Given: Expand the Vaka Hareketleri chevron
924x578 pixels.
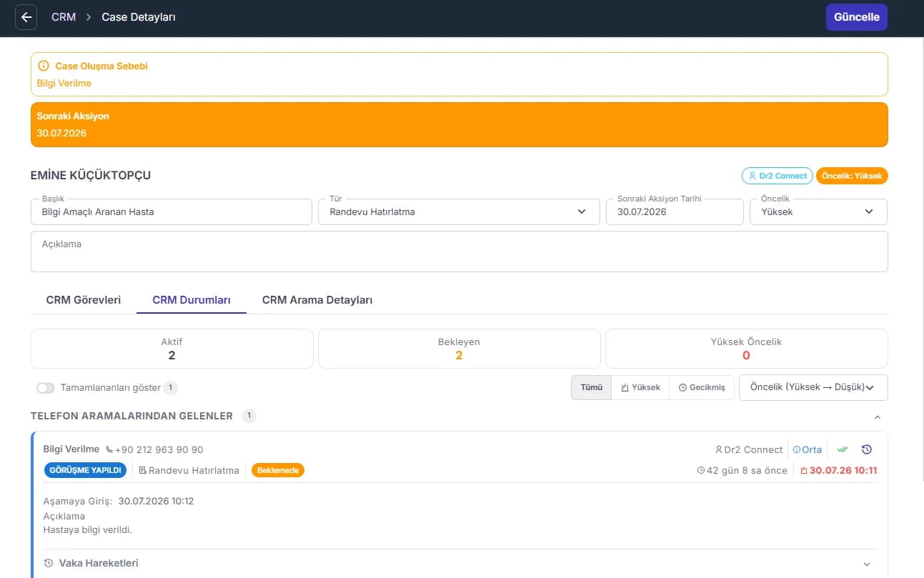Looking at the screenshot, I should [867, 564].
